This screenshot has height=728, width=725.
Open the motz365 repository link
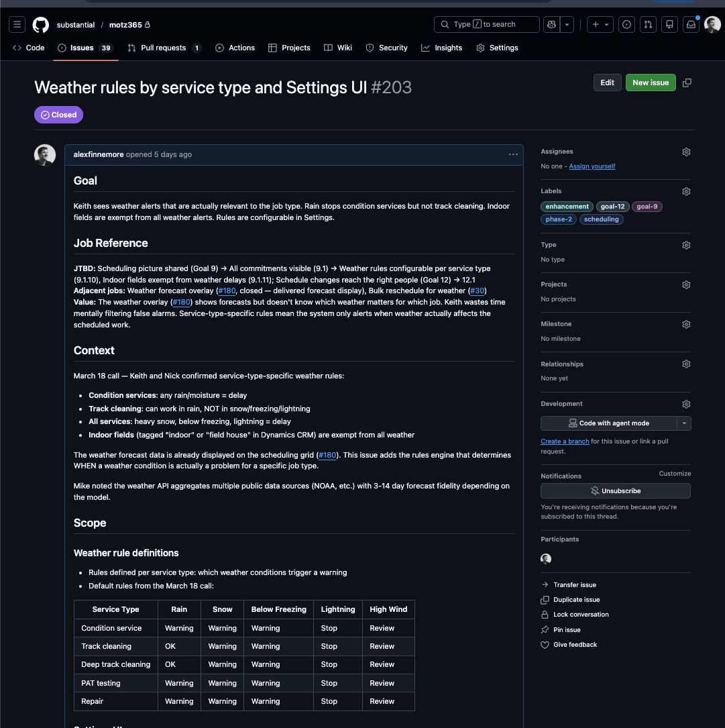pos(125,25)
